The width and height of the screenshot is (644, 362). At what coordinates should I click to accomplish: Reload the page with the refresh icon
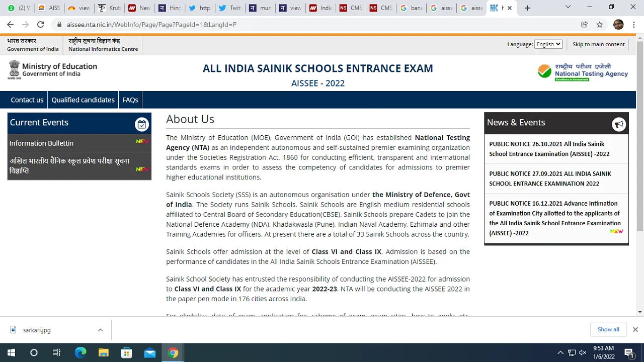tap(40, 24)
